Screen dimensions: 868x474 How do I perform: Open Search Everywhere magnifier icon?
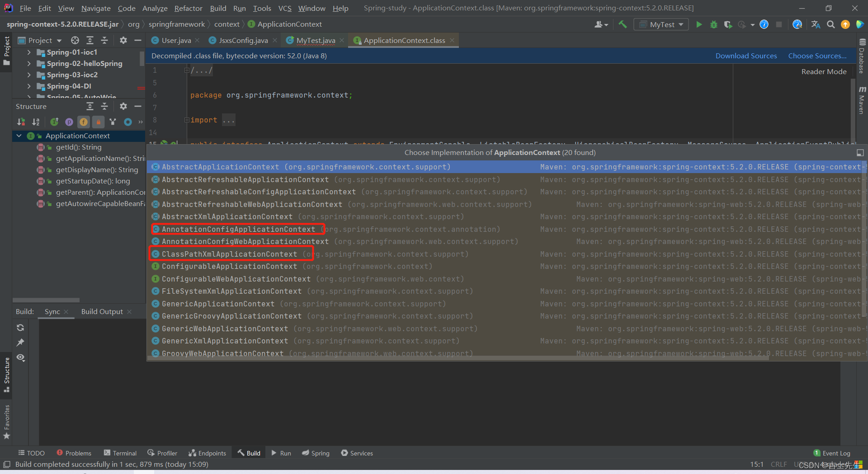(831, 24)
